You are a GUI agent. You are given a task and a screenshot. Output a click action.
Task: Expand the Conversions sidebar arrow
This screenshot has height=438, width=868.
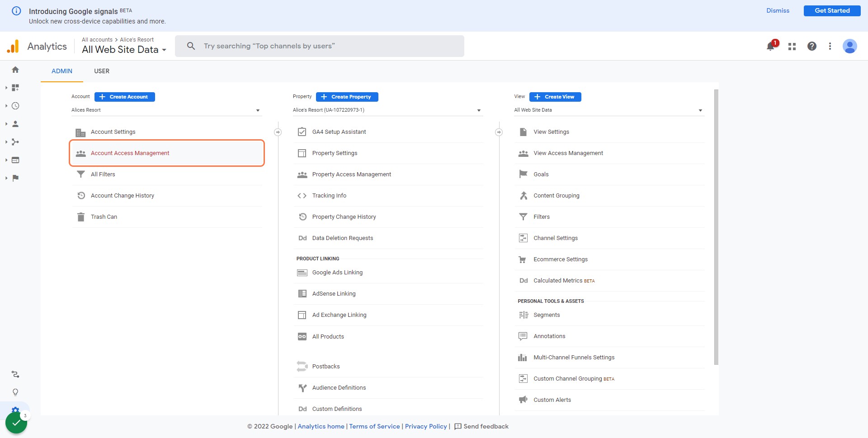coord(6,178)
